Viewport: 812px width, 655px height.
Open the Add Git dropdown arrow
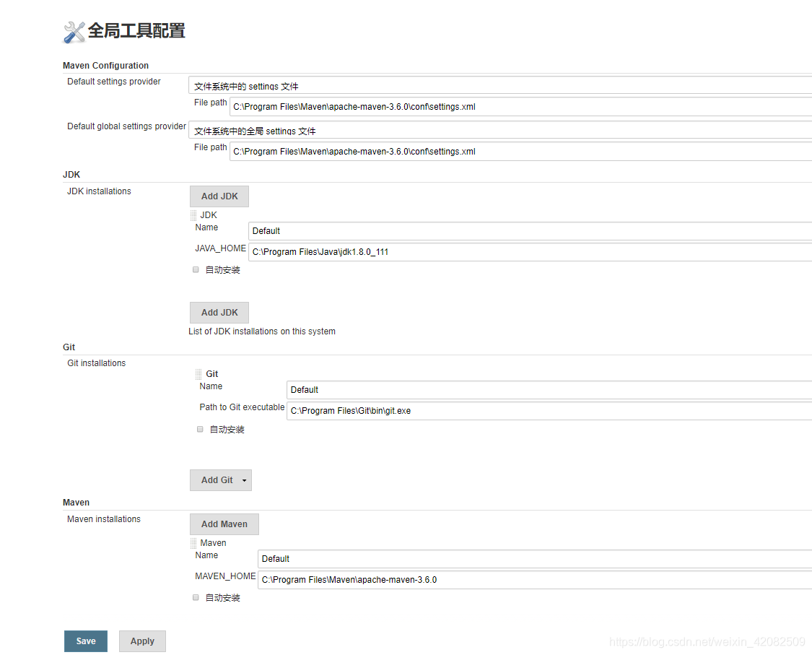(x=245, y=480)
